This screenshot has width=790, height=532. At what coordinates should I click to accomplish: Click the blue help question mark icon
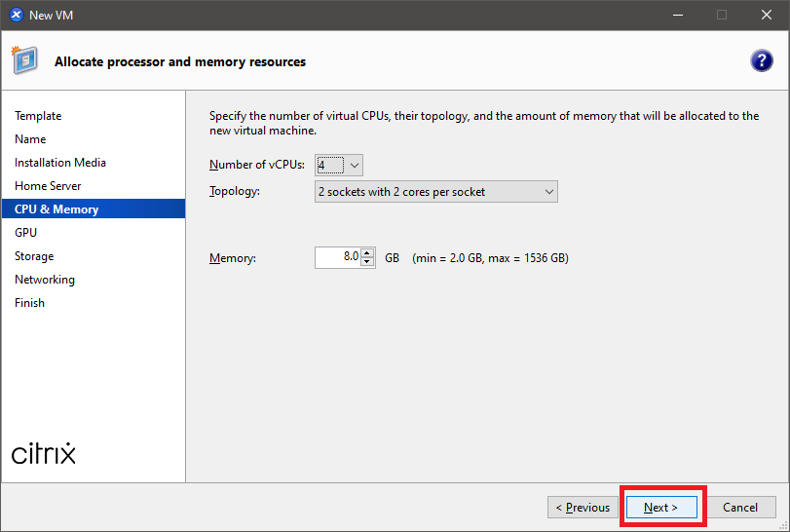(761, 61)
